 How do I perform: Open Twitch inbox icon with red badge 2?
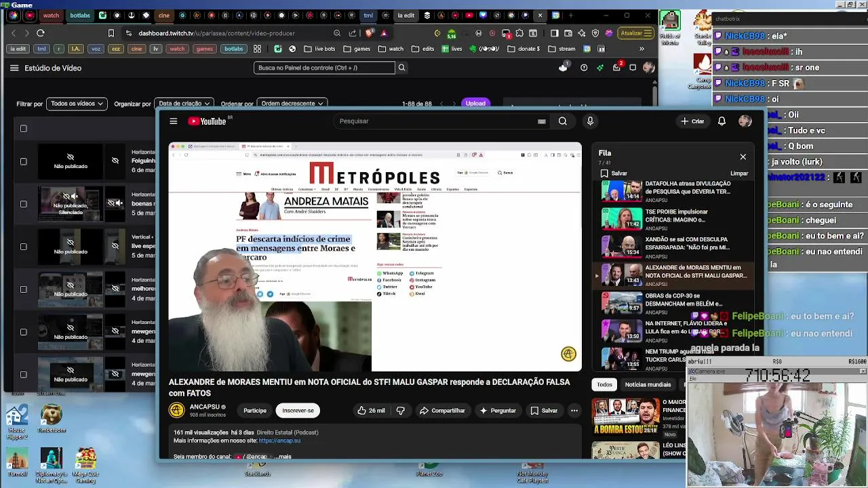pos(616,67)
